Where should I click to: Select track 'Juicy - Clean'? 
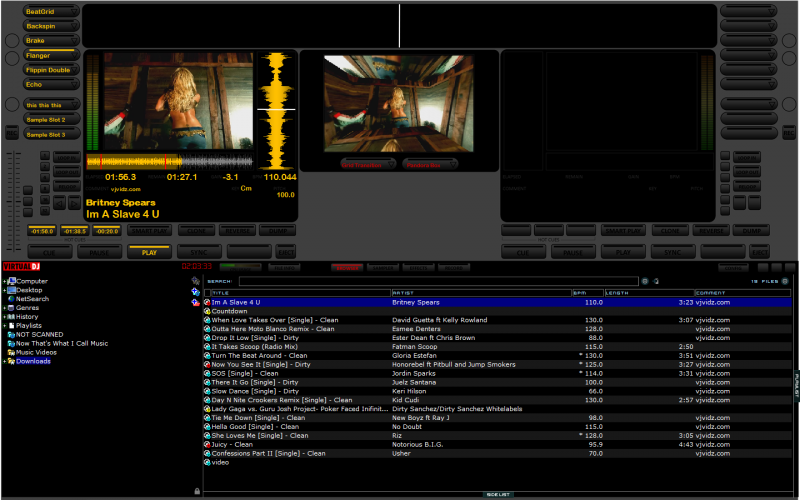coord(232,444)
